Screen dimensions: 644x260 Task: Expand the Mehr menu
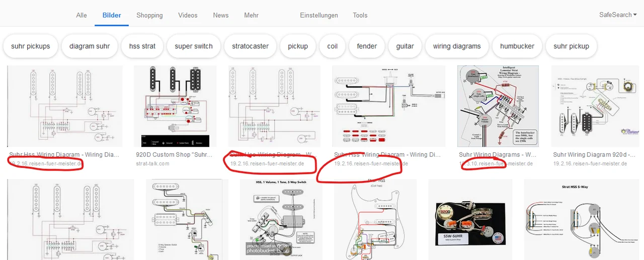[251, 15]
